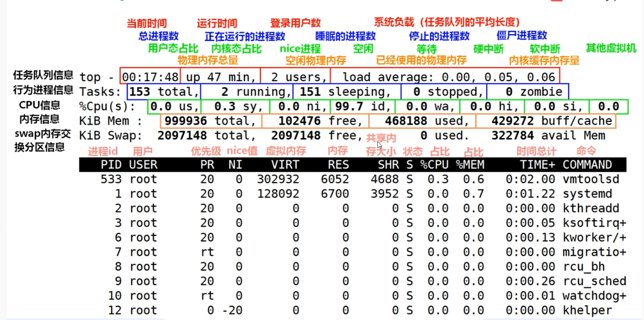Select the systemd command name
The width and height of the screenshot is (644, 320).
click(587, 194)
